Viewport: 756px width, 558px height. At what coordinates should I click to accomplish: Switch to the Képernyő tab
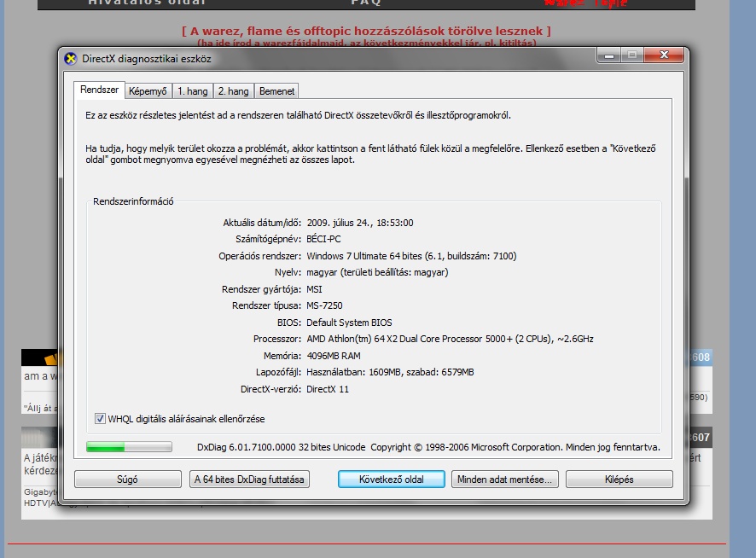coord(148,91)
